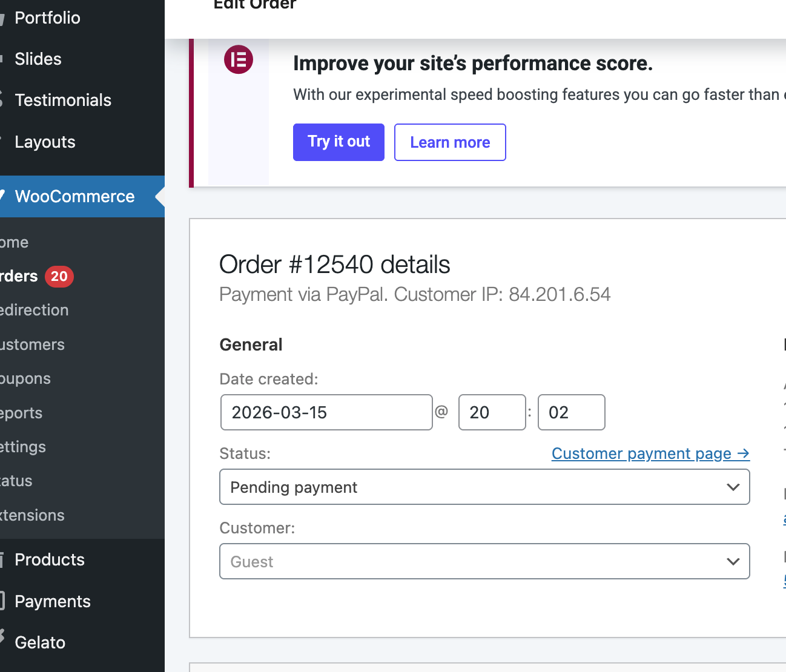Open the Customer payment page link
This screenshot has height=672, width=786.
(x=650, y=454)
